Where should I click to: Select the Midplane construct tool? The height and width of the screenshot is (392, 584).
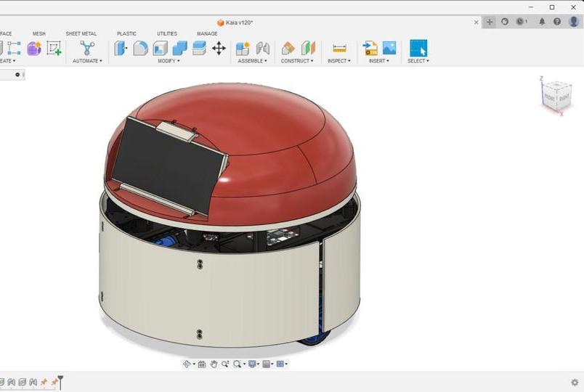click(308, 49)
